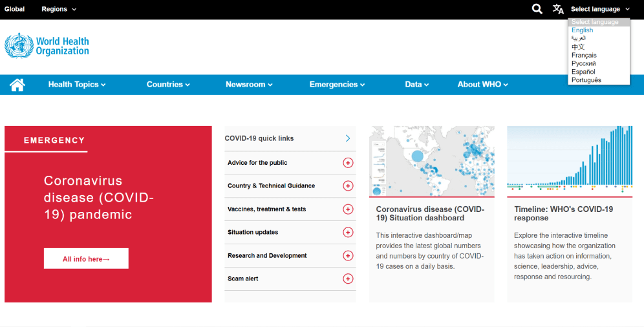The image size is (644, 327).
Task: Click the Advice for the public text
Action: click(x=257, y=163)
